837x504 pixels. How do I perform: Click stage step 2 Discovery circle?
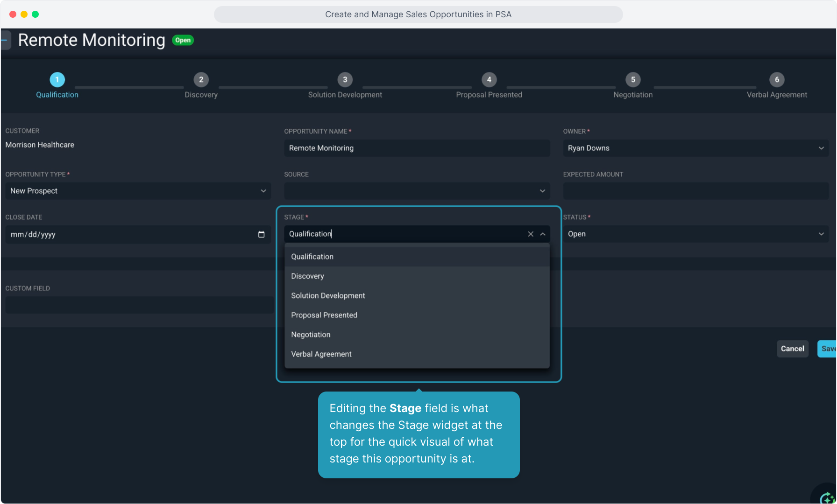[x=201, y=79]
